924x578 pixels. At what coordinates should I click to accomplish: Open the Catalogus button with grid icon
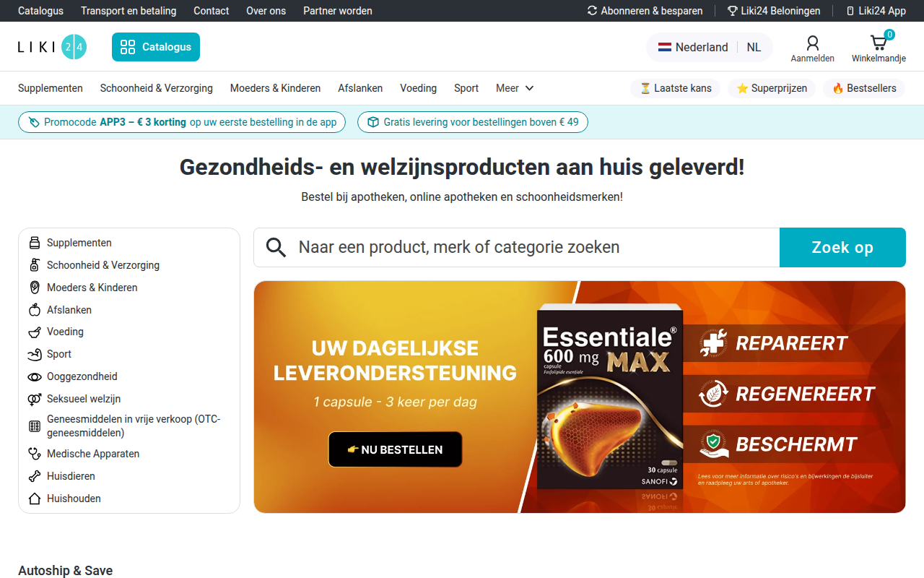coord(156,47)
